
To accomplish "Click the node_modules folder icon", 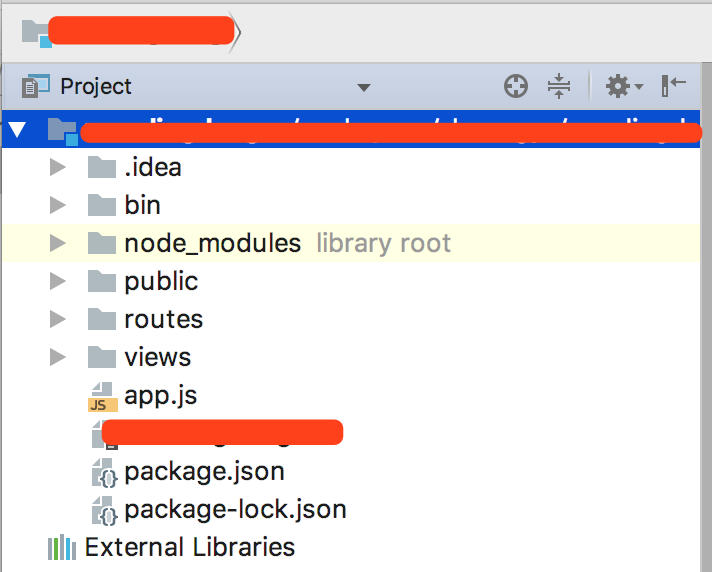I will pos(102,243).
